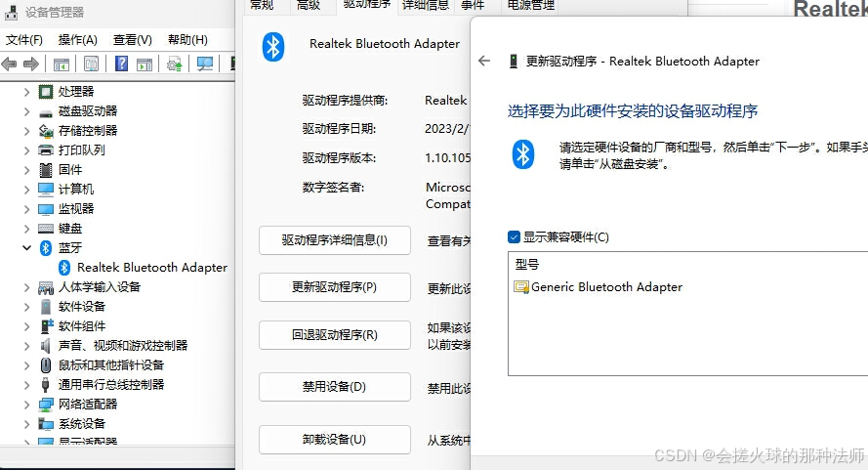
Task: Click the 型号 column header
Action: click(527, 265)
